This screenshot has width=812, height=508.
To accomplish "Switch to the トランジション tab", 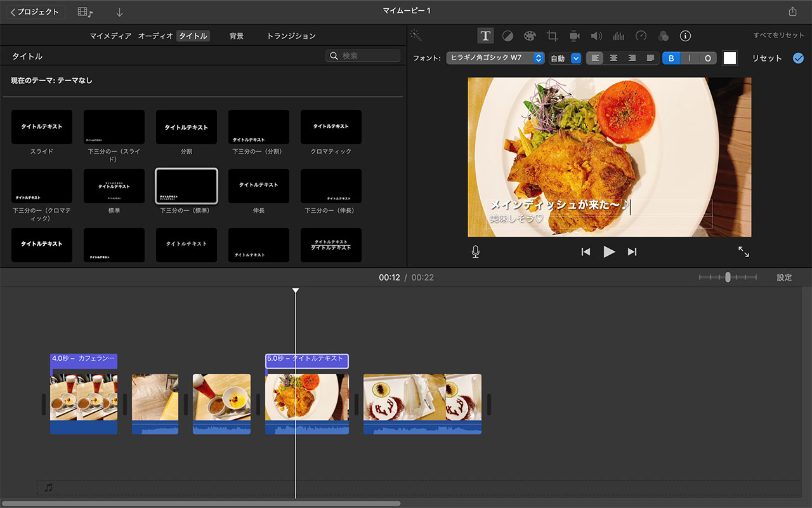I will pos(291,36).
